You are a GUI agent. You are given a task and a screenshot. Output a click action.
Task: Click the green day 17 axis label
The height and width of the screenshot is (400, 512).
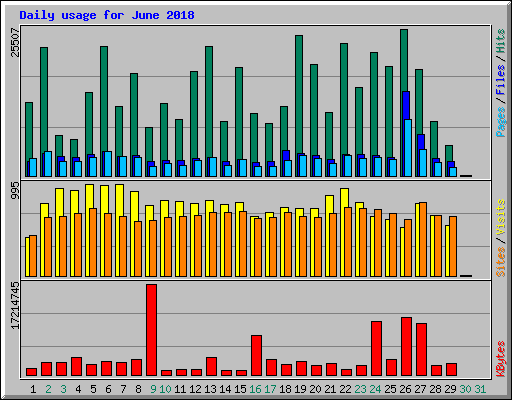pyautogui.click(x=270, y=389)
